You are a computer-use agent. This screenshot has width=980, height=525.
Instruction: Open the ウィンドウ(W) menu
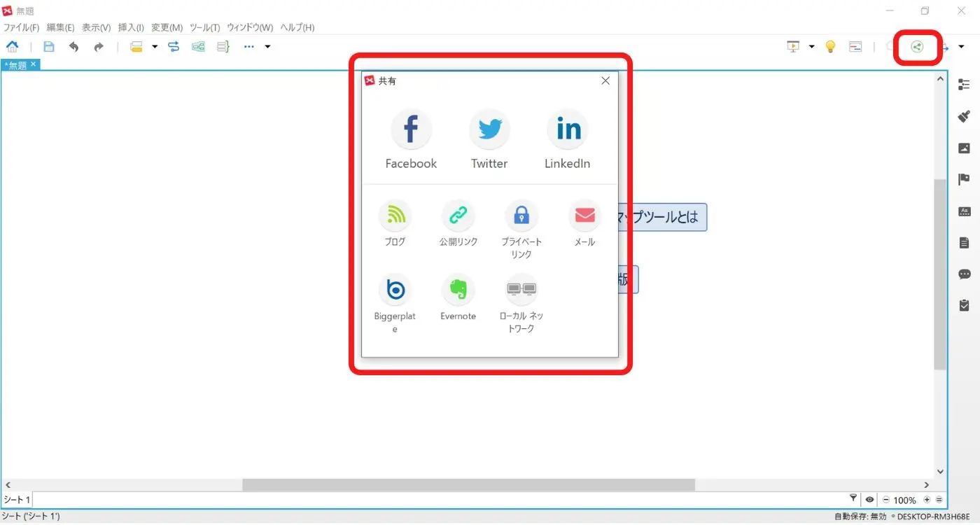click(250, 28)
